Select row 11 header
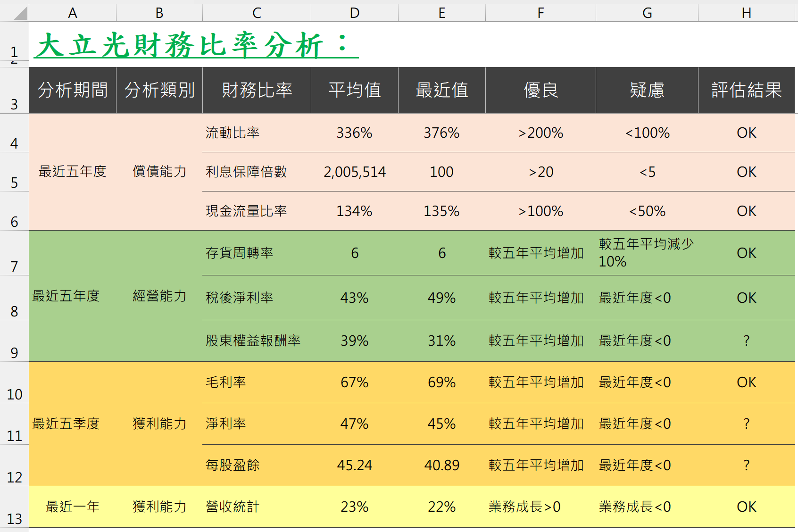This screenshot has width=798, height=532. pos(14,424)
